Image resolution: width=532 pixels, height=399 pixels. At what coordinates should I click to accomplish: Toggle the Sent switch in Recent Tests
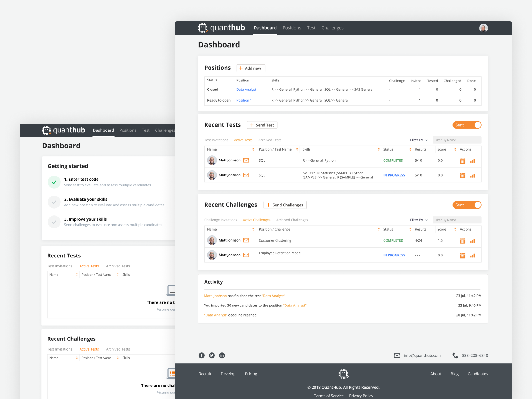[467, 125]
